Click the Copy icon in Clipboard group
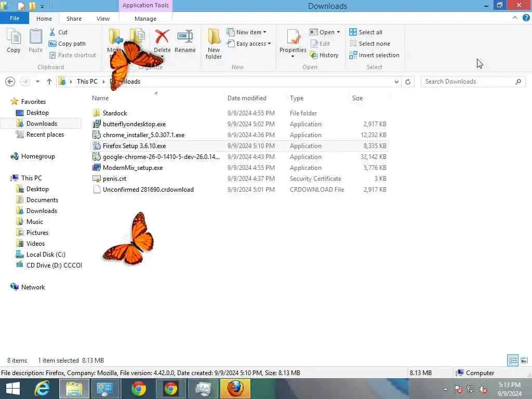Viewport: 532px width, 399px height. pos(14,41)
